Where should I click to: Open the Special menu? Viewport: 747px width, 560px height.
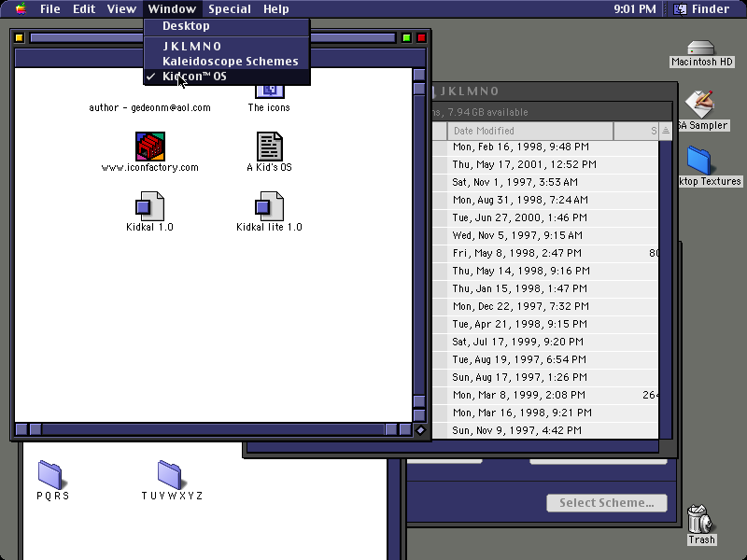(230, 9)
